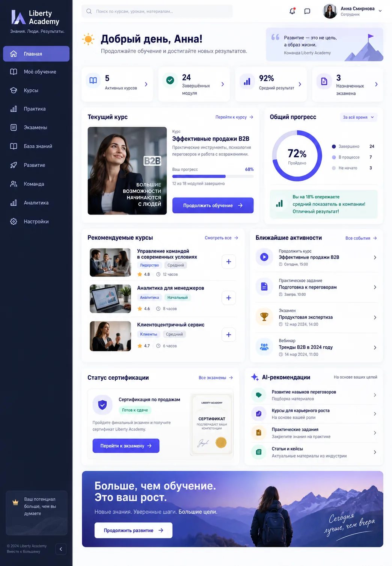Open Продуктовая экспертиза exam chevron
This screenshot has width=392, height=566.
pyautogui.click(x=375, y=317)
